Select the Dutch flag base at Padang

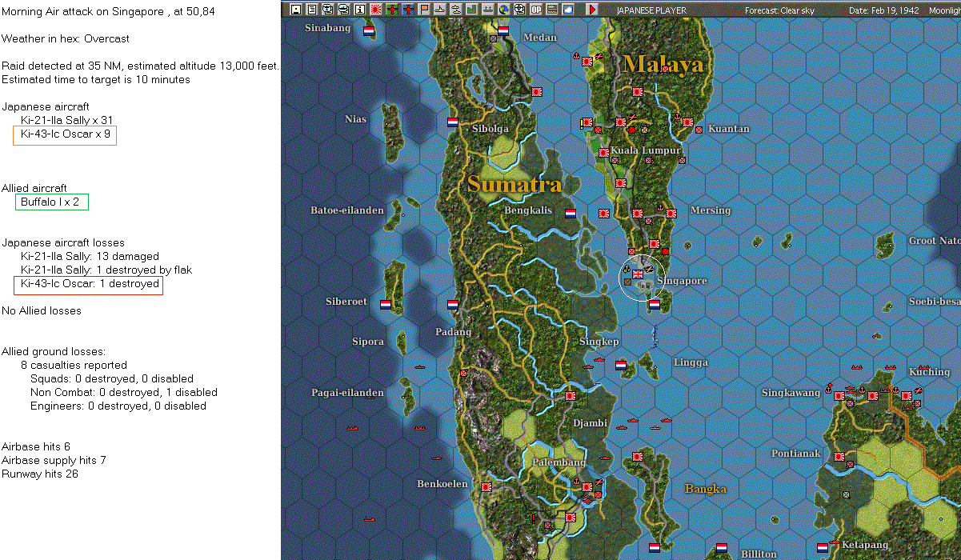point(453,305)
